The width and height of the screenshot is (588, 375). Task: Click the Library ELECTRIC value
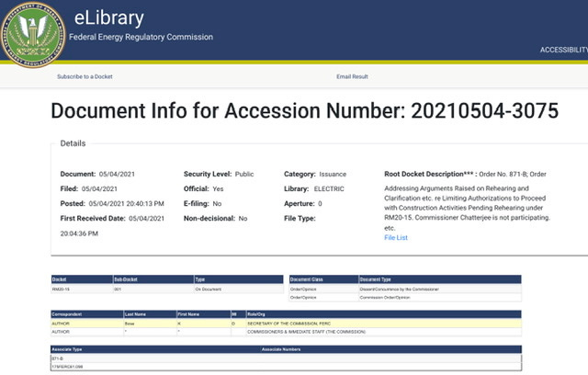click(x=329, y=188)
